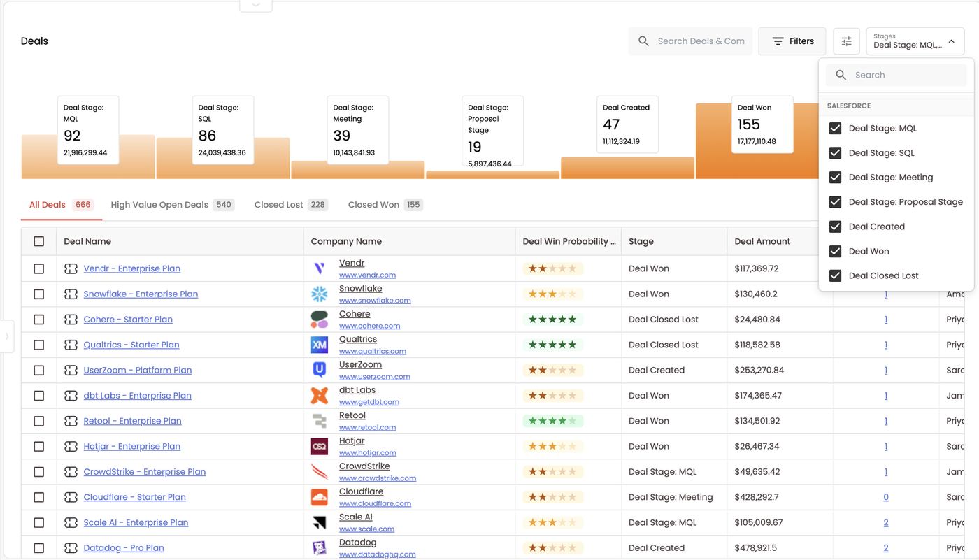Click the Scale AI logo
Screen dimensions: 979x560
tap(320, 522)
